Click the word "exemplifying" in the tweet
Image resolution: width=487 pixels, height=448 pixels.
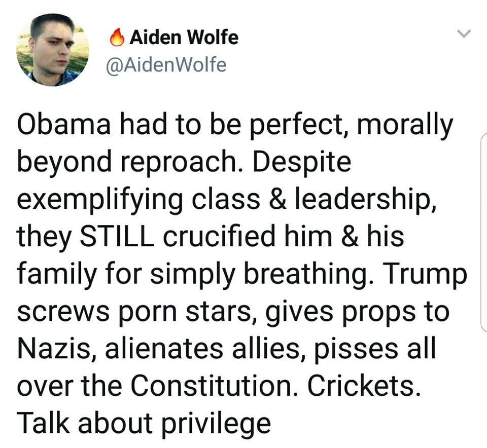[x=100, y=200]
